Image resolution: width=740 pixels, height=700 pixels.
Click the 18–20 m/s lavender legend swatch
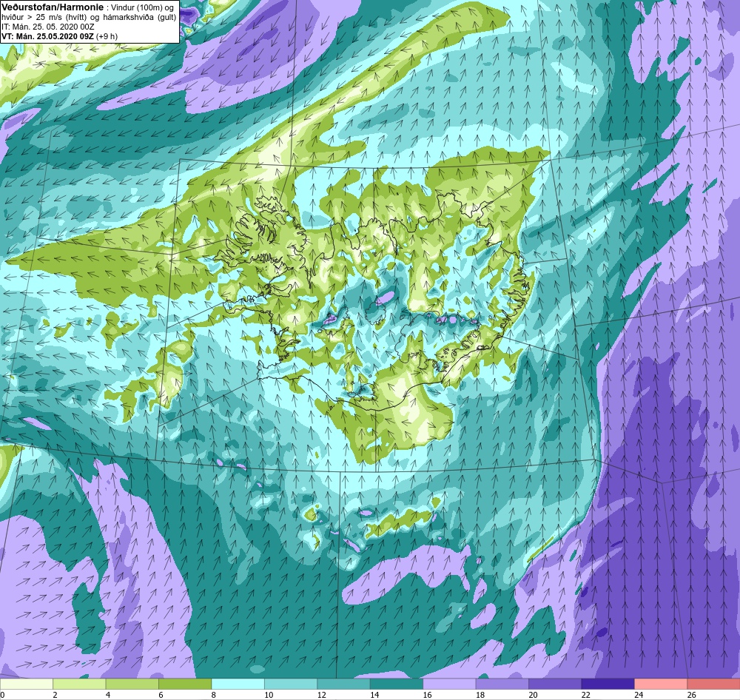tap(502, 684)
